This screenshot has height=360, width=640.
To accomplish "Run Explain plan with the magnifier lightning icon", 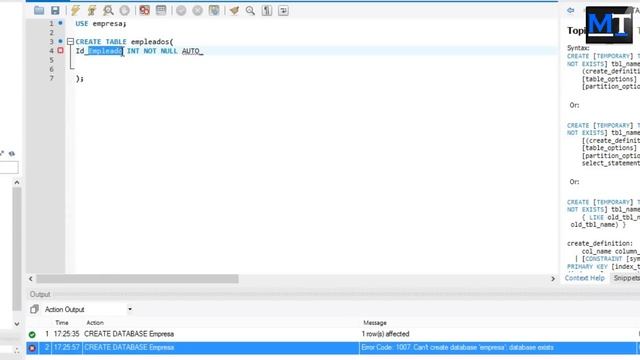I will 108,11.
